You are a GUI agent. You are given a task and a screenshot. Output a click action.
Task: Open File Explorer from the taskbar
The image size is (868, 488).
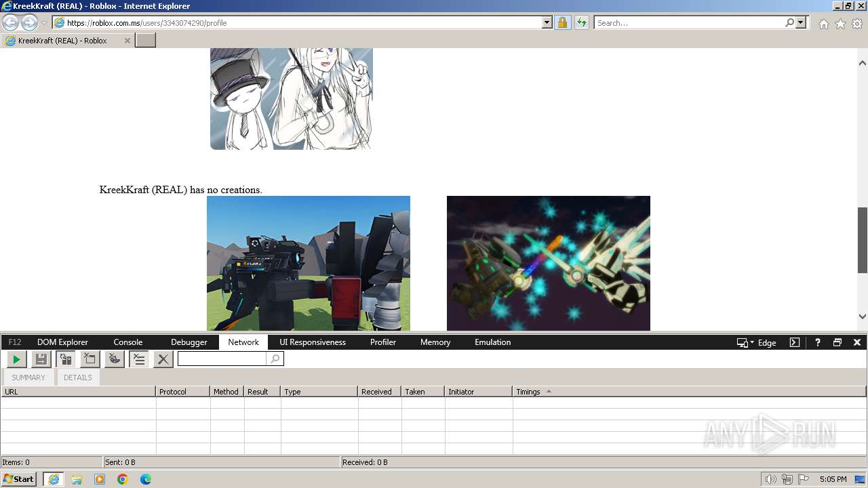[77, 479]
